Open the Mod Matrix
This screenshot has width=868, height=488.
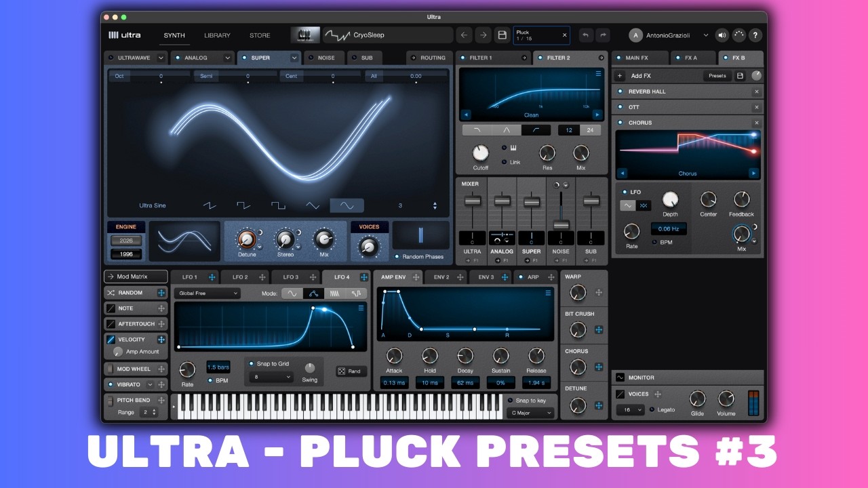point(136,277)
